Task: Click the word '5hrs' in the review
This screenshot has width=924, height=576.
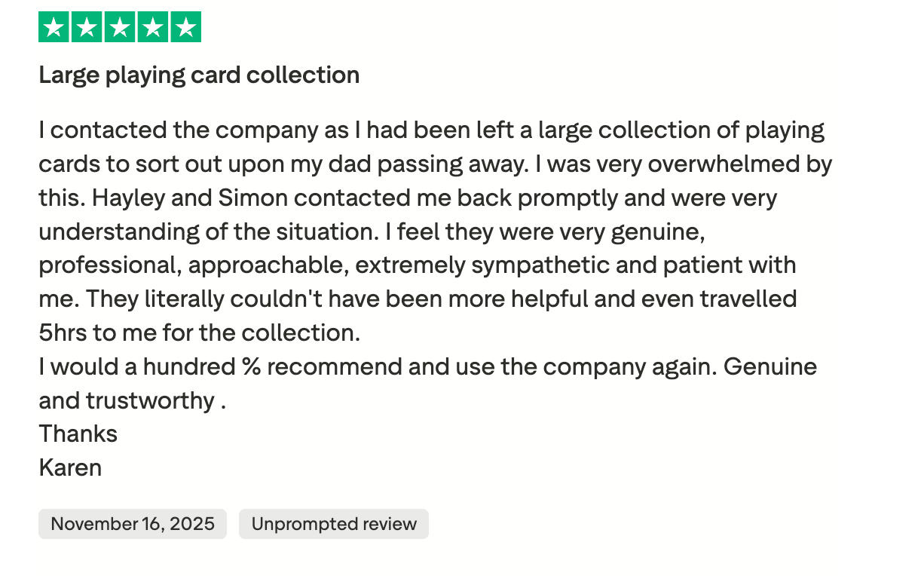Action: (63, 332)
